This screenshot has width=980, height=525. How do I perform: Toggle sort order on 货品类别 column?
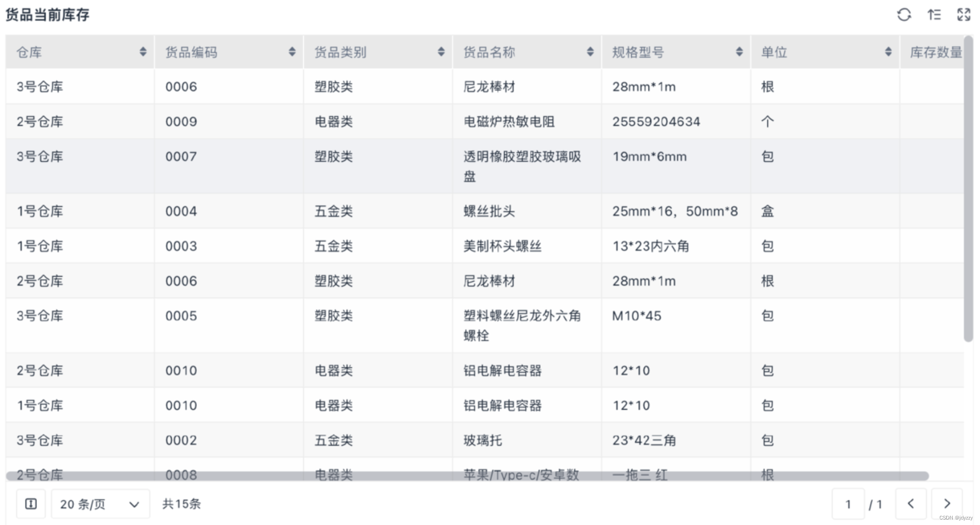[441, 52]
